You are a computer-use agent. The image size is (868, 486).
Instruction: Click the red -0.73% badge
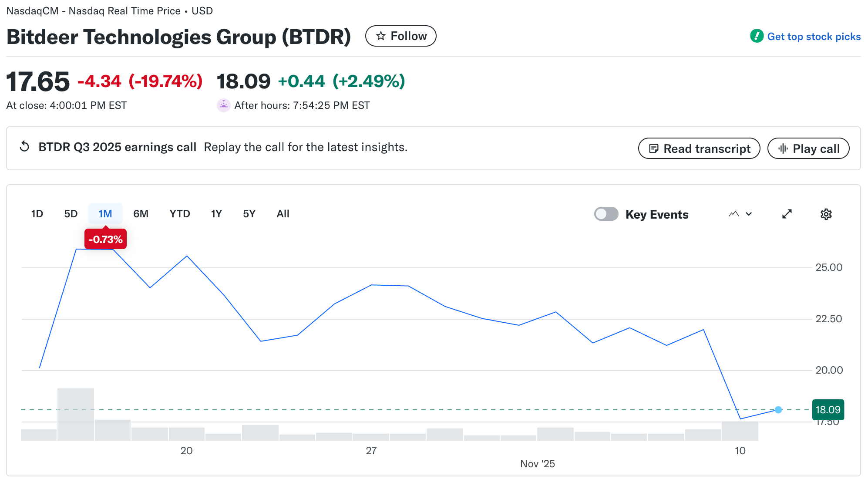(105, 238)
